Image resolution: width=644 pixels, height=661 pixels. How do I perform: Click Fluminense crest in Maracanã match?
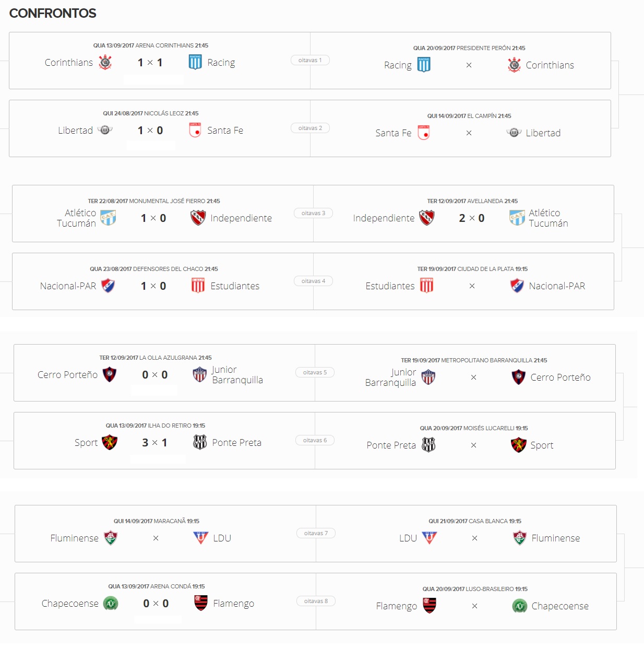click(111, 538)
